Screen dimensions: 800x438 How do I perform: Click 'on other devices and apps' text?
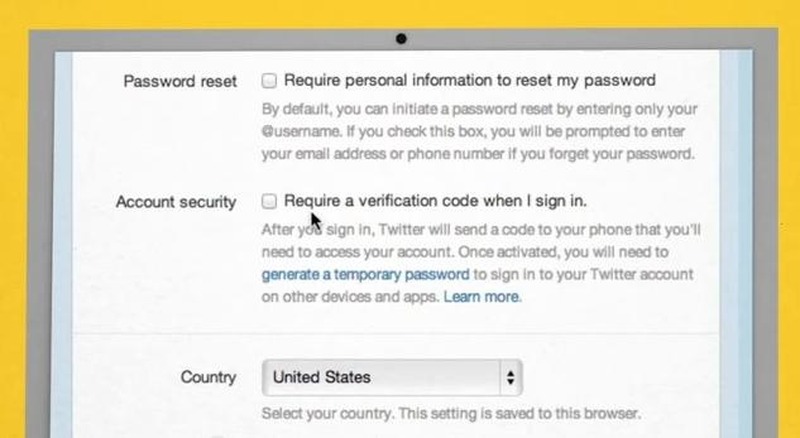(x=350, y=297)
